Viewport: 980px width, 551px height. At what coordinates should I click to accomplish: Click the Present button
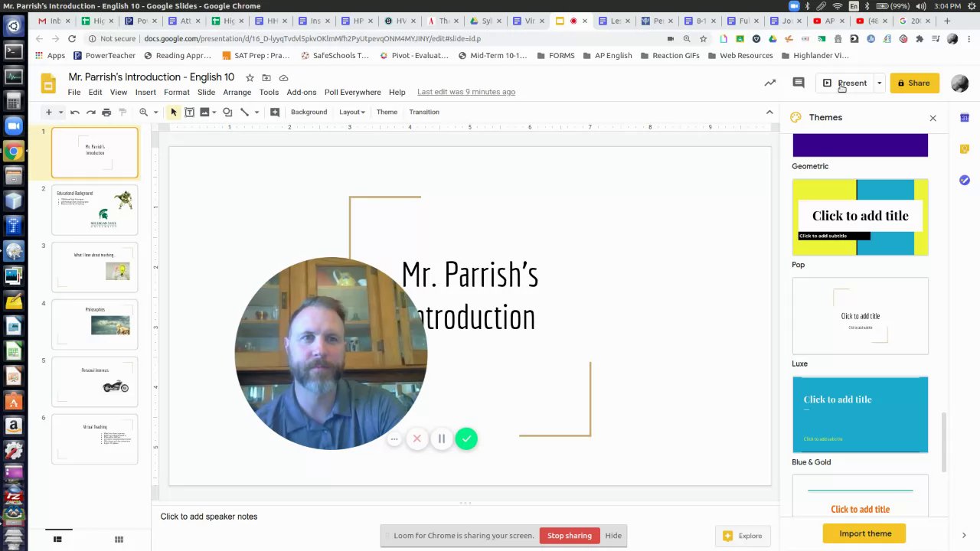pyautogui.click(x=844, y=83)
